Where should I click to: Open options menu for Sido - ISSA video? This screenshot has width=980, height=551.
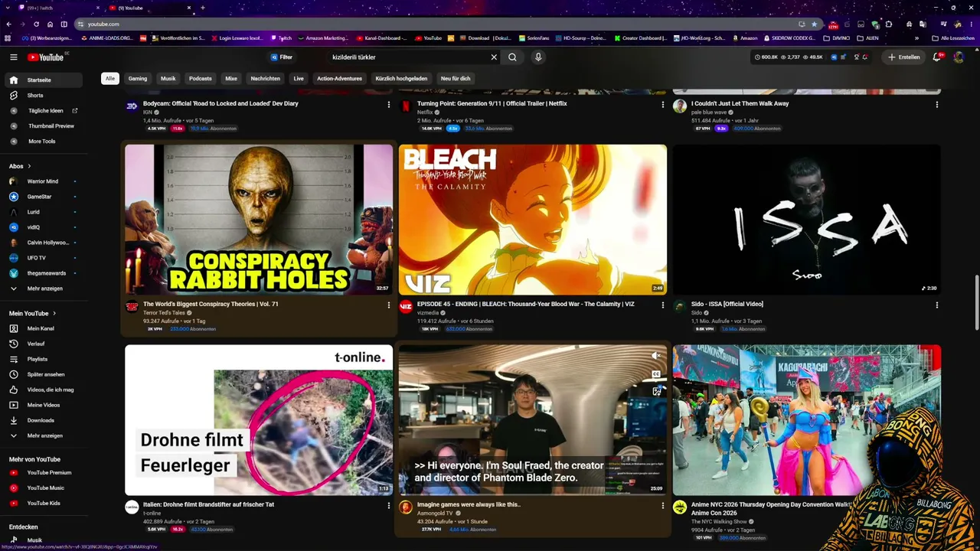point(936,305)
